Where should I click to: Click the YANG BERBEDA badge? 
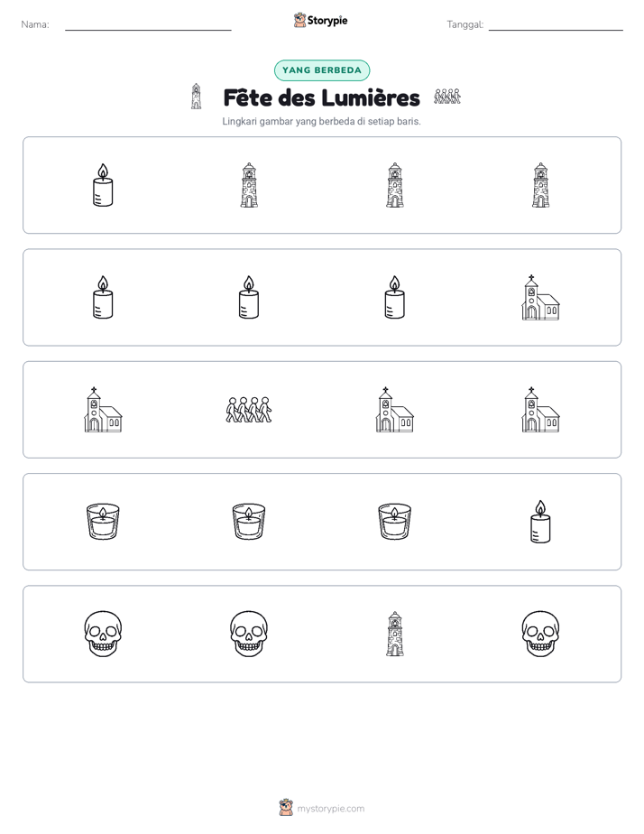pyautogui.click(x=321, y=70)
